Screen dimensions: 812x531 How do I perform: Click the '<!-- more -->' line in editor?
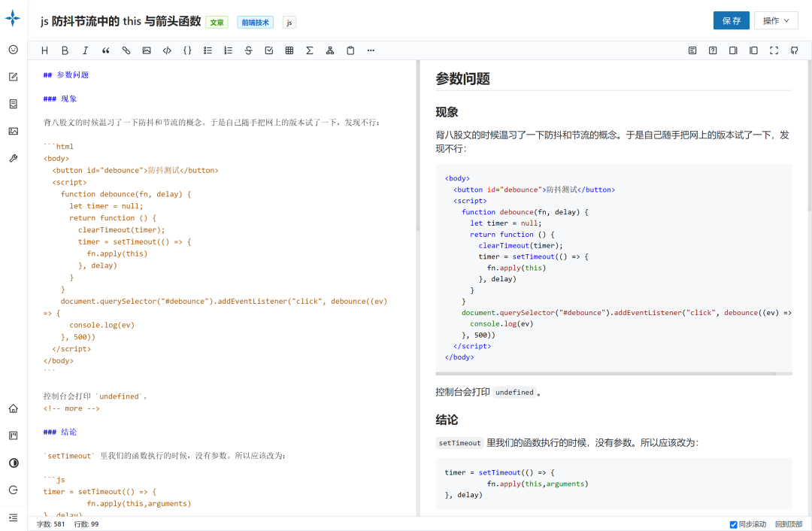tap(71, 408)
